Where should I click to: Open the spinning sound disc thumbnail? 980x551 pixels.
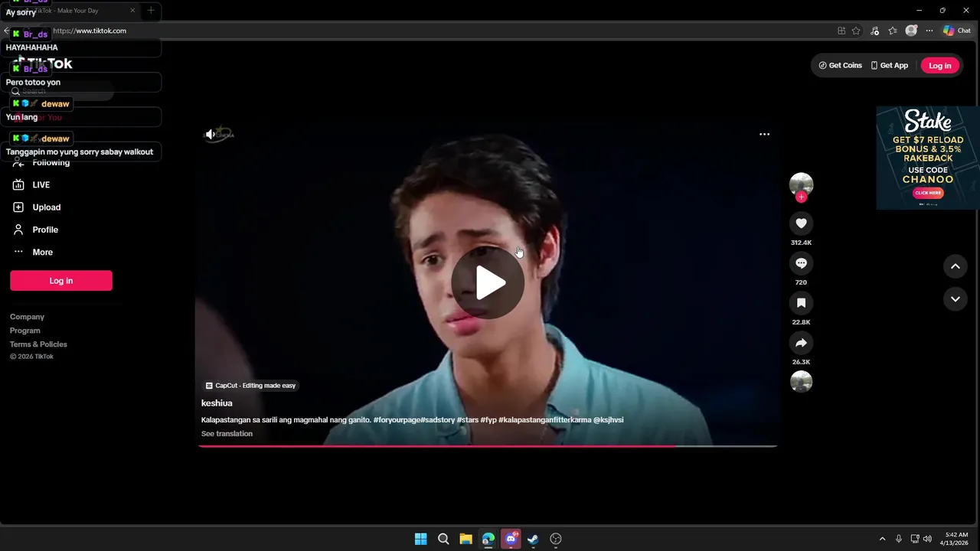click(x=801, y=381)
